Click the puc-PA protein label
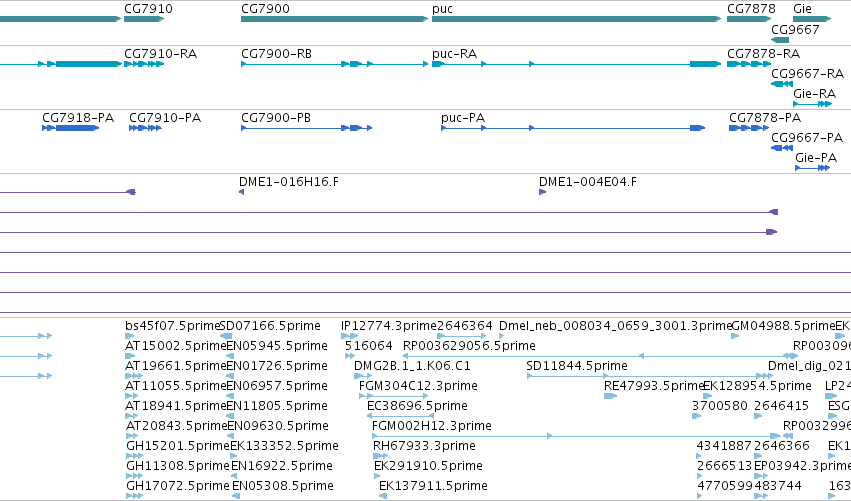The height and width of the screenshot is (501, 851). [x=463, y=118]
